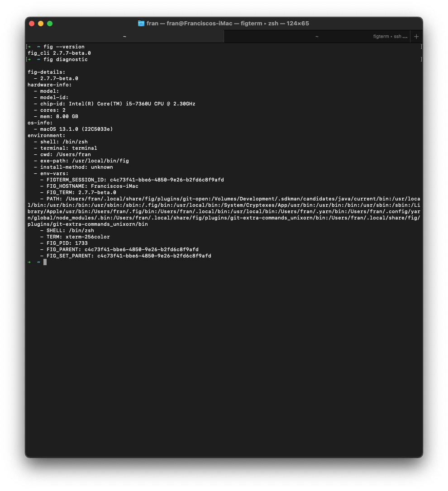Click the FIGTERM_SESSION_ID value
This screenshot has width=448, height=491.
click(131, 180)
